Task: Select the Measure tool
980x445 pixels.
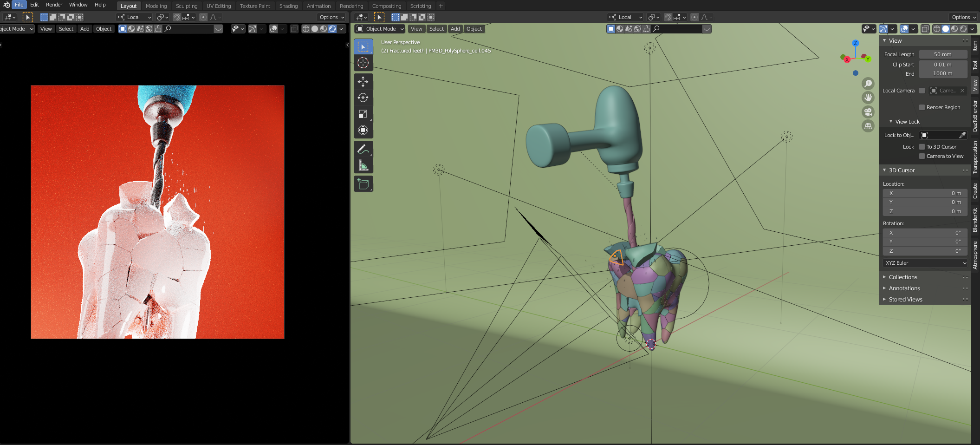Action: click(x=363, y=165)
